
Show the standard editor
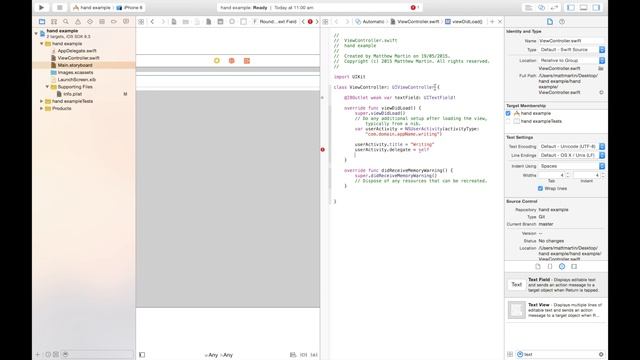tap(529, 7)
